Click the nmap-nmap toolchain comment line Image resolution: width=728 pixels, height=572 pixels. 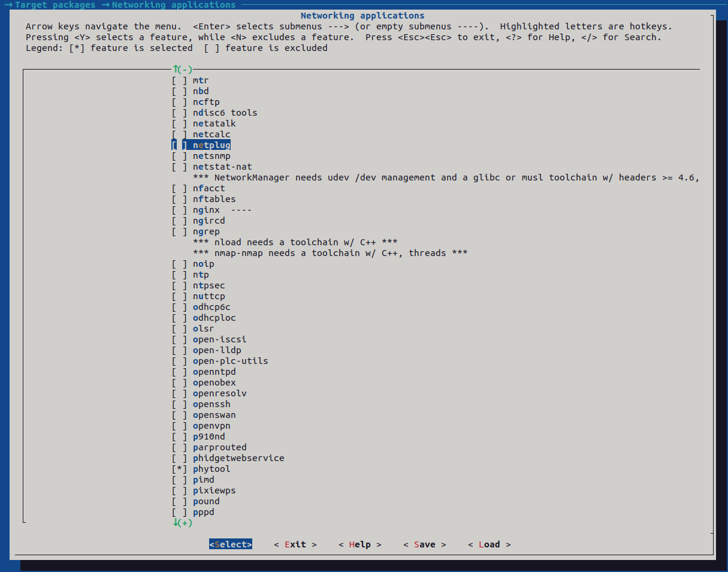(x=330, y=253)
